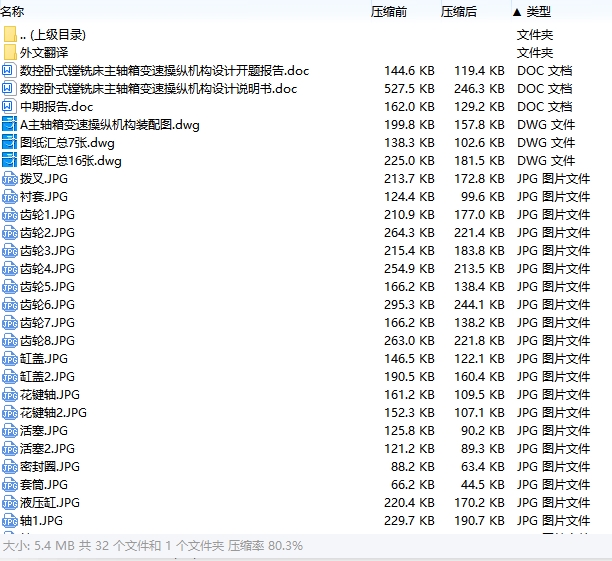
Task: Click DWG 文件 type of 图纸汇总16张.dwg
Action: pyautogui.click(x=546, y=160)
